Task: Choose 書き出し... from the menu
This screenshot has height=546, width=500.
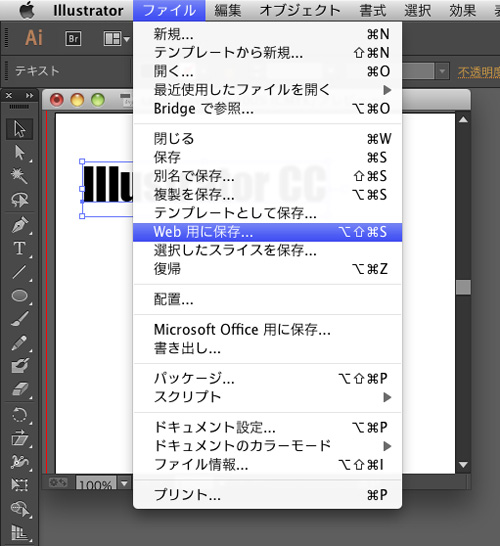Action: click(267, 348)
